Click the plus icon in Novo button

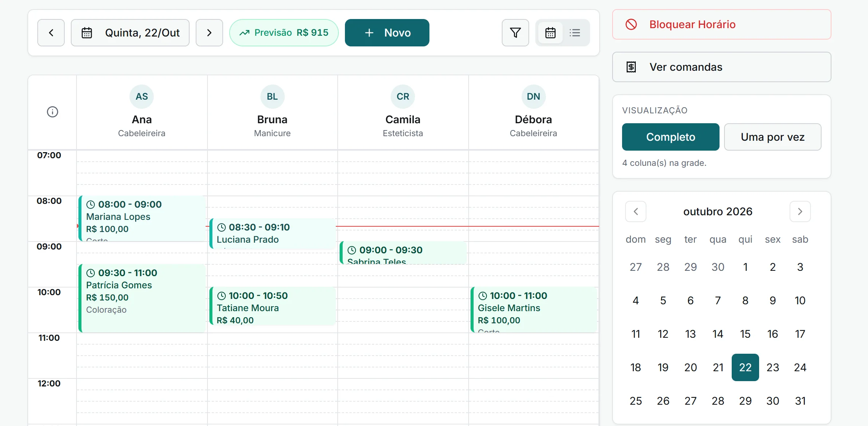click(x=369, y=33)
